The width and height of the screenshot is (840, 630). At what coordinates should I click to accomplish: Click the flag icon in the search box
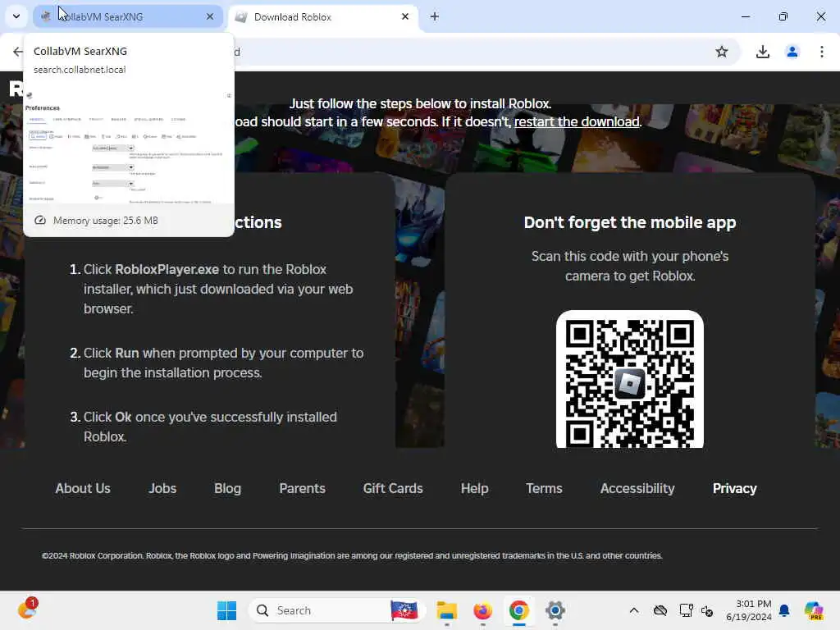click(404, 610)
